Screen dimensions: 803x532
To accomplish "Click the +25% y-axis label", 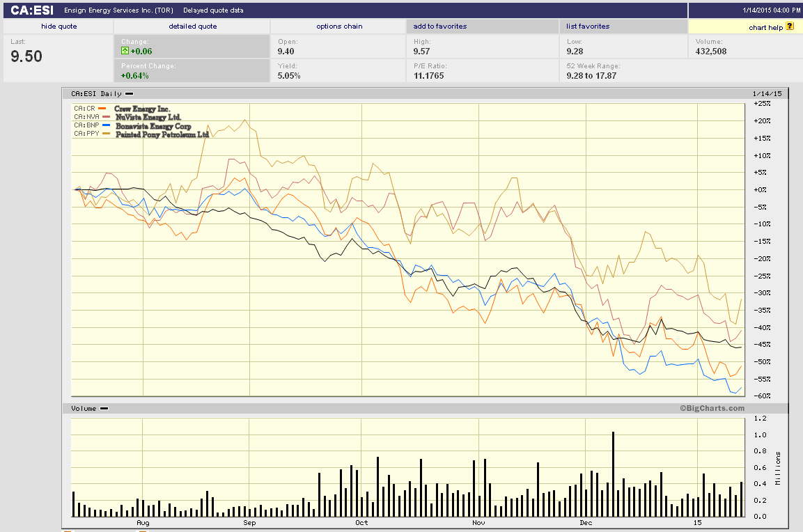I will [x=762, y=104].
